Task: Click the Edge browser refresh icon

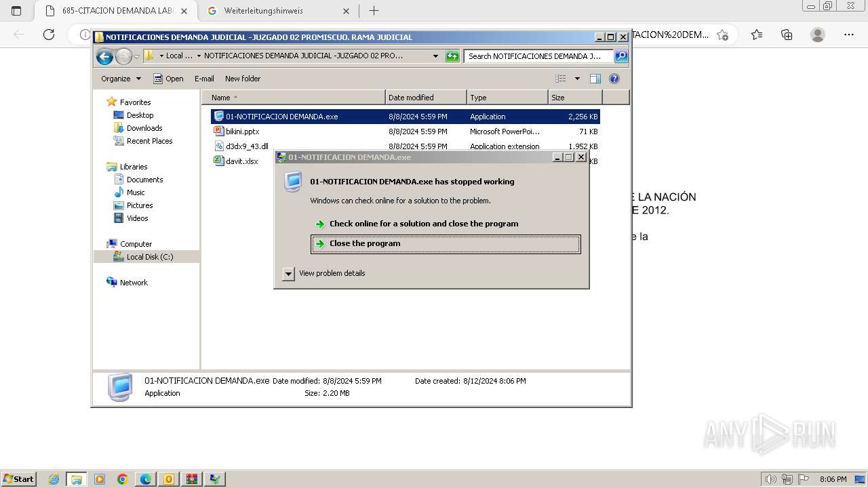Action: pyautogui.click(x=49, y=35)
